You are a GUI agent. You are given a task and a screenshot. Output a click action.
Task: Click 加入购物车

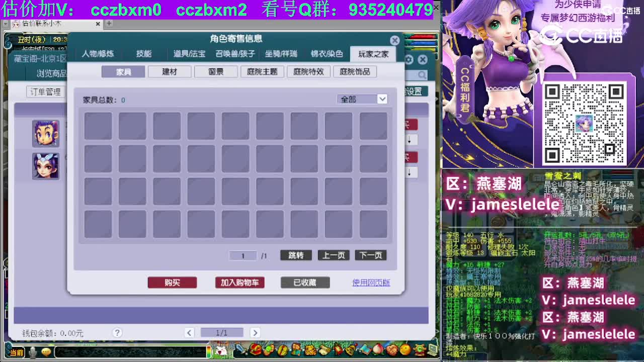(239, 283)
